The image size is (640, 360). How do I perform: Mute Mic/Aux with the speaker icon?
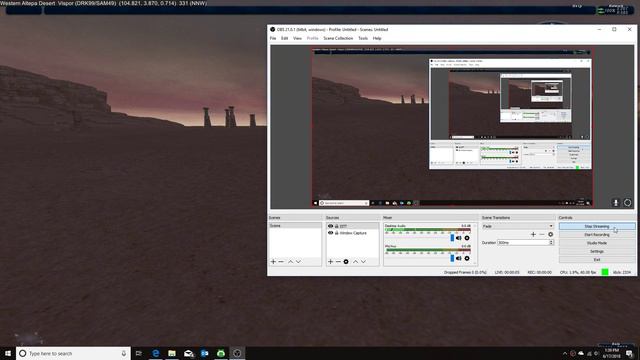pos(459,258)
